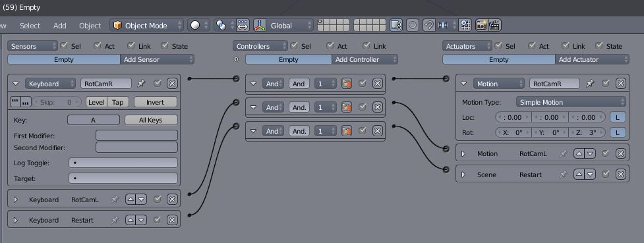
Task: Click the render animation clapper icon
Action: 495,26
